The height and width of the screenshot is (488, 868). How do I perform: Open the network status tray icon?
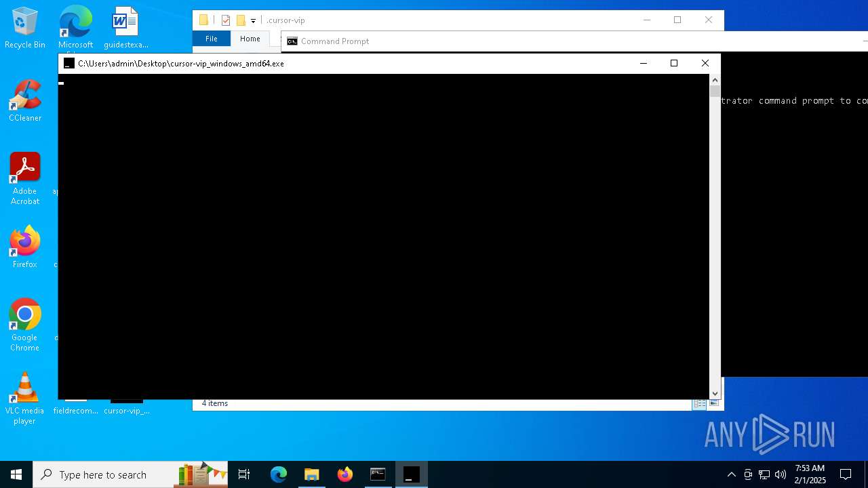tap(764, 474)
